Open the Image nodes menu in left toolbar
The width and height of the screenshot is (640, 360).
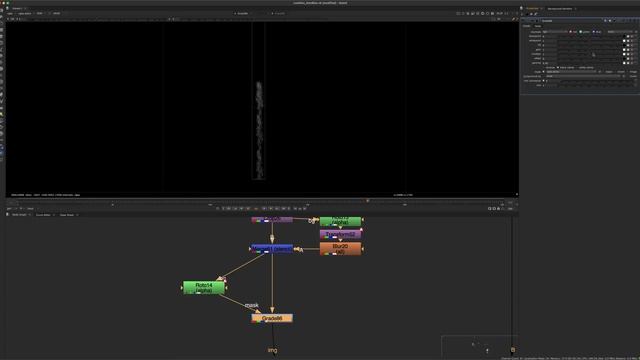[2, 10]
